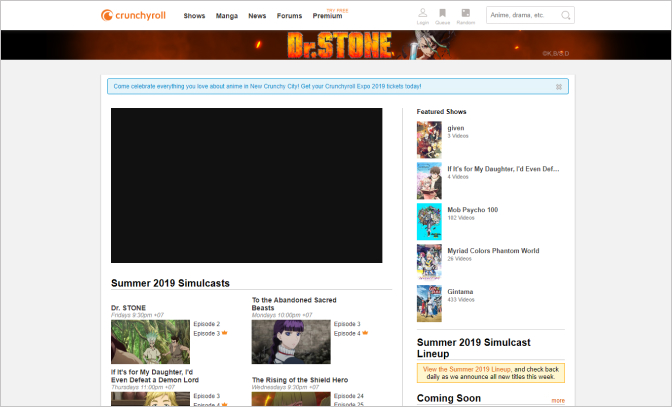Open the Login user icon
Viewport: 672px width, 407px height.
[x=423, y=13]
